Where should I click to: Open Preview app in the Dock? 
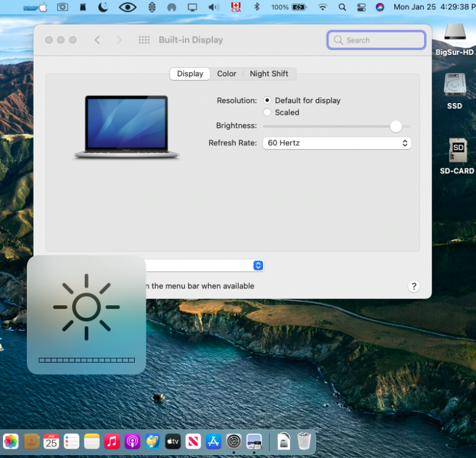254,442
